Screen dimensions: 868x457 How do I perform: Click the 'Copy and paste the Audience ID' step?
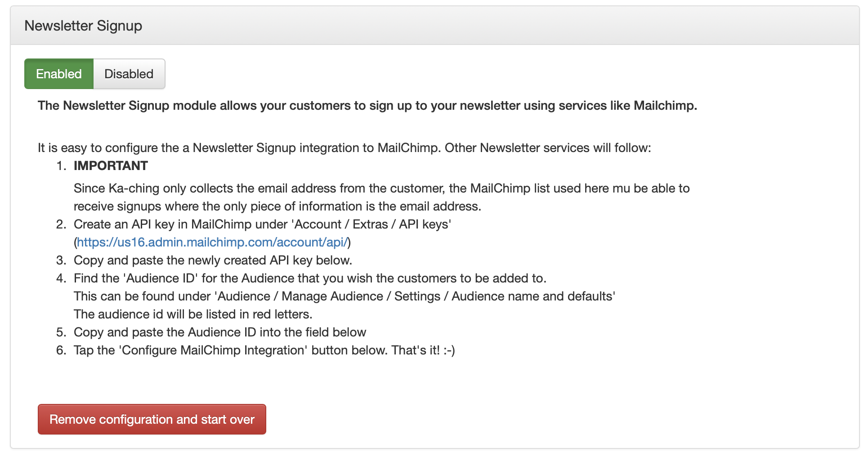[220, 332]
